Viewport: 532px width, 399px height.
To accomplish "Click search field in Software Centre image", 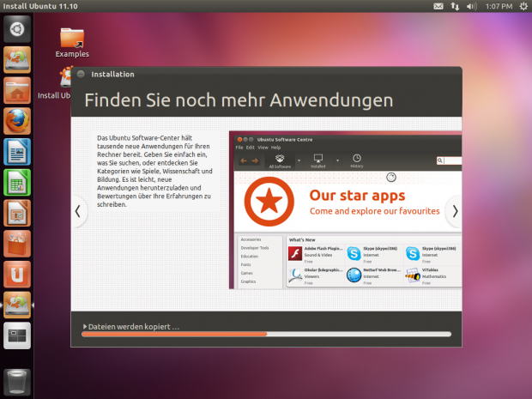I will pyautogui.click(x=450, y=160).
